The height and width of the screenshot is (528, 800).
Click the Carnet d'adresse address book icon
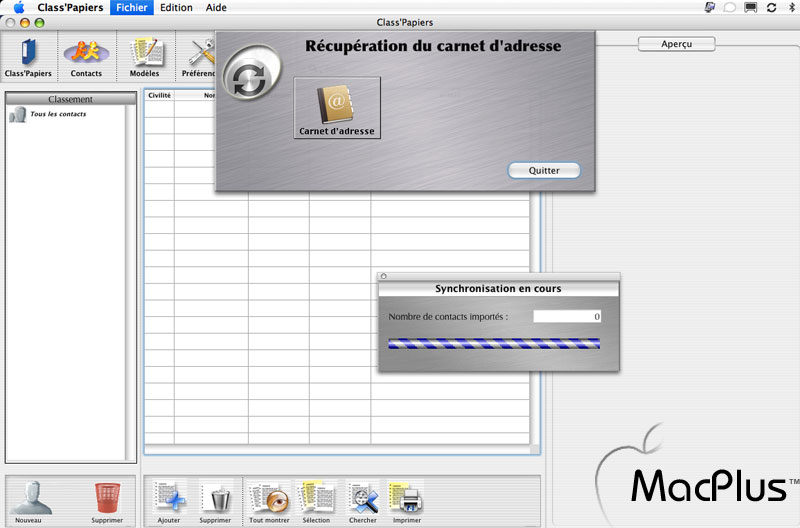337,108
